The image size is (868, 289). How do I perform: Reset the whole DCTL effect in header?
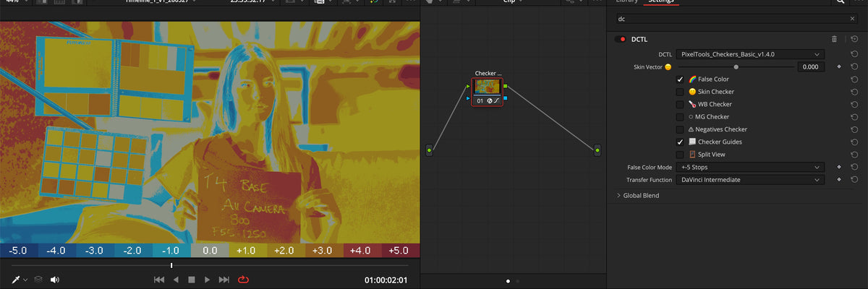(854, 39)
